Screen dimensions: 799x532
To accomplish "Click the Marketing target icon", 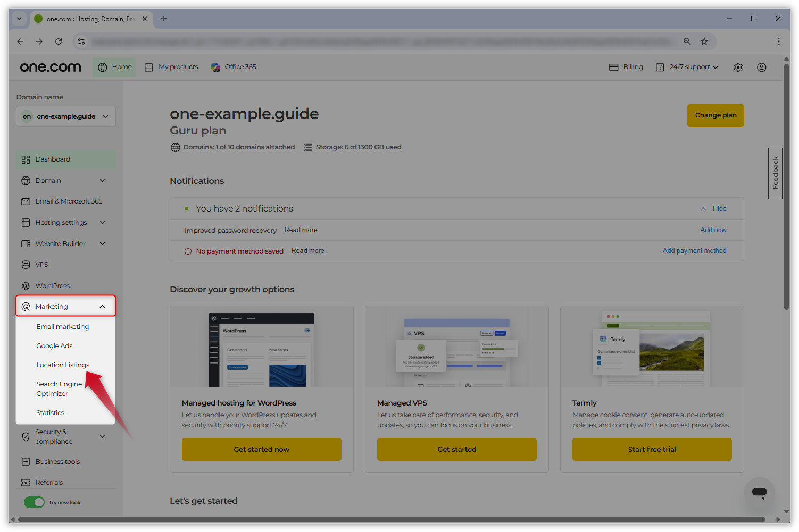I will (x=26, y=307).
